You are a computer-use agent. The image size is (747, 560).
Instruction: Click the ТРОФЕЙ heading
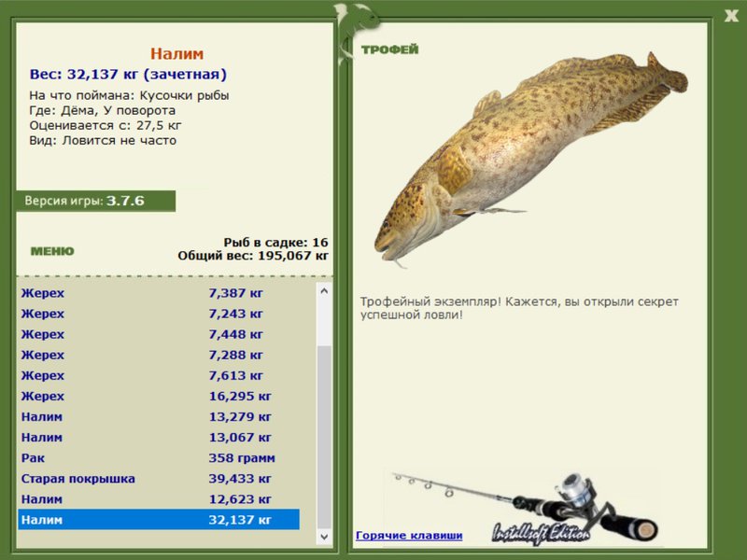click(x=389, y=49)
